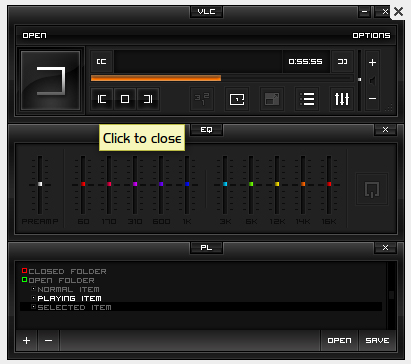
Task: Click the 6K equalizer slider
Action: point(251,185)
